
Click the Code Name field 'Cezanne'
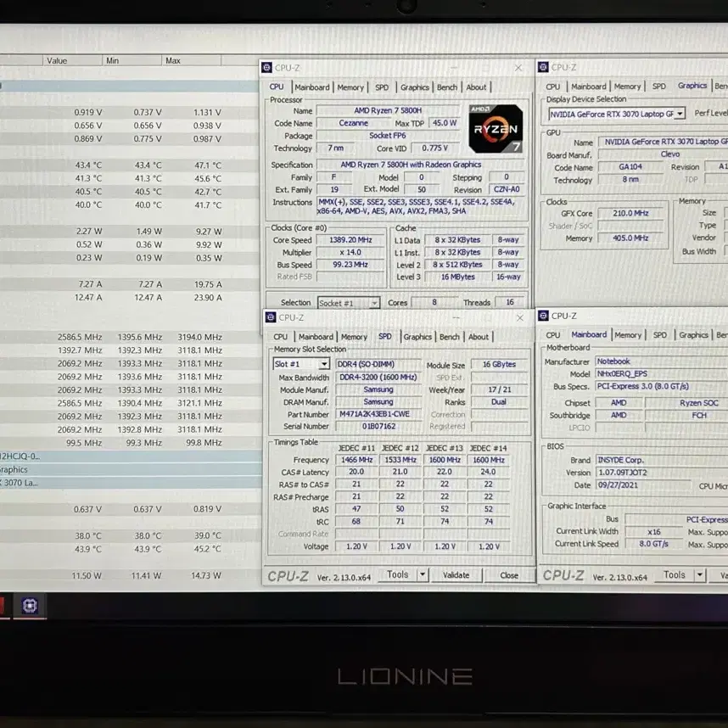(353, 123)
